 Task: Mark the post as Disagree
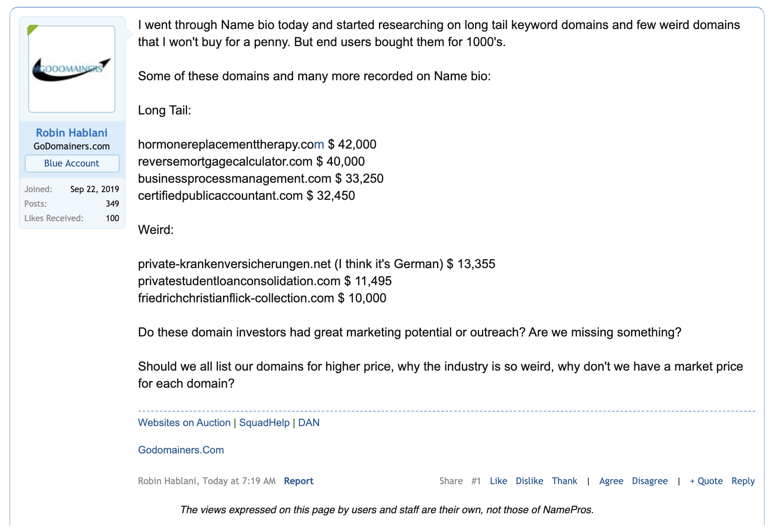[x=650, y=481]
